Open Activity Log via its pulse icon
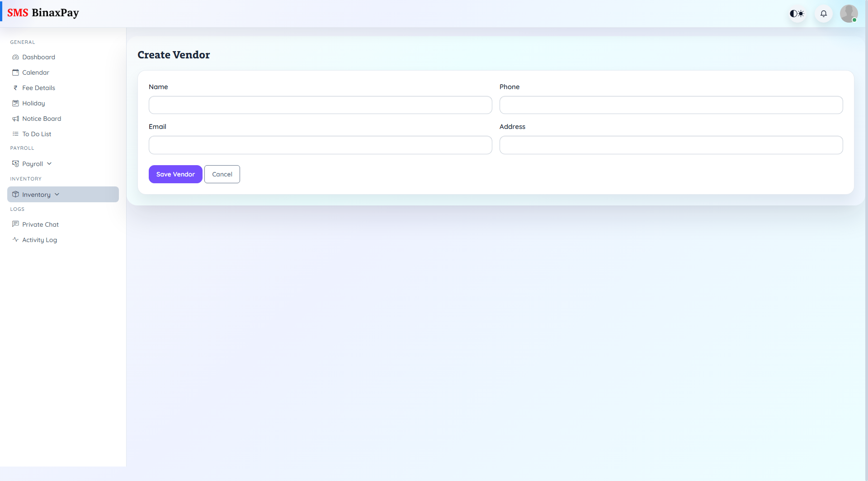 (16, 240)
